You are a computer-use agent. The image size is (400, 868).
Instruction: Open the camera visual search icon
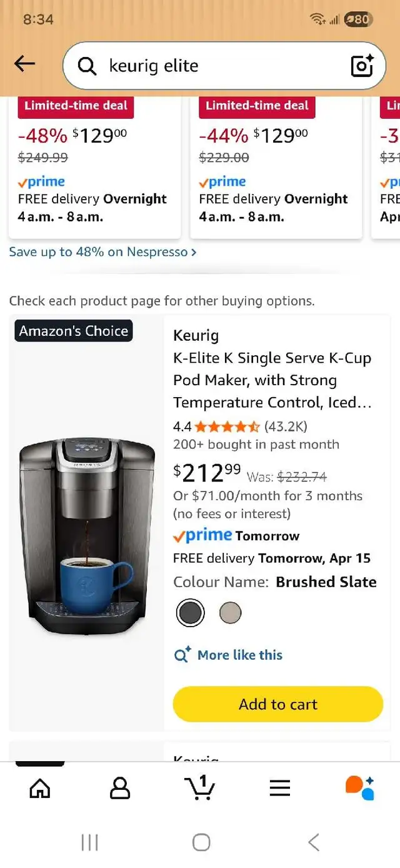tap(362, 66)
